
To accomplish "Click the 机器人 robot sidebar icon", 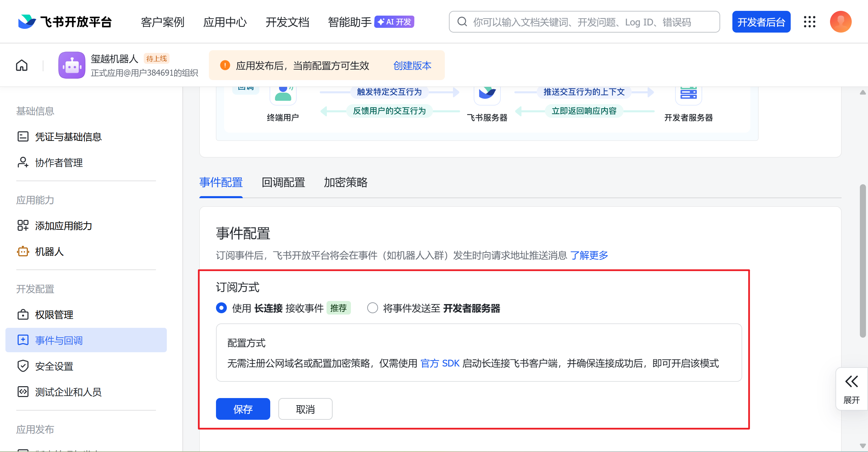I will pos(23,251).
